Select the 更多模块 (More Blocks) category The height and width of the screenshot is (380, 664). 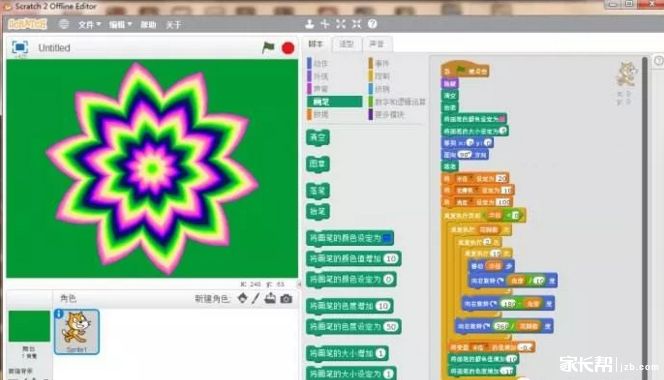pyautogui.click(x=386, y=114)
